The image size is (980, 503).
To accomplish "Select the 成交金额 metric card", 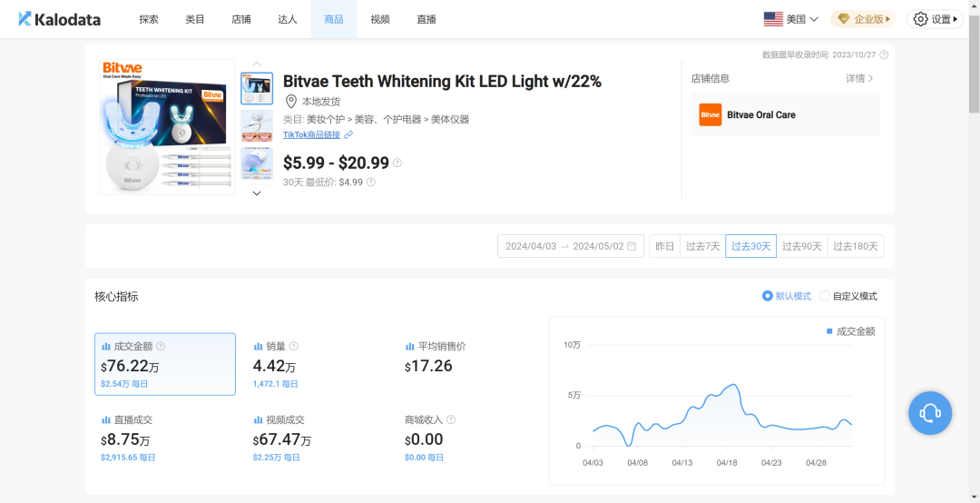I will (165, 364).
